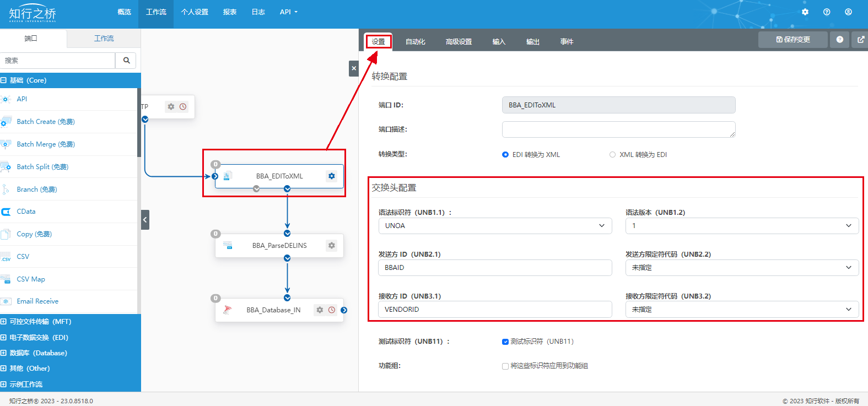The width and height of the screenshot is (868, 406).
Task: Click the search magnifier icon in sidebar
Action: (x=126, y=61)
